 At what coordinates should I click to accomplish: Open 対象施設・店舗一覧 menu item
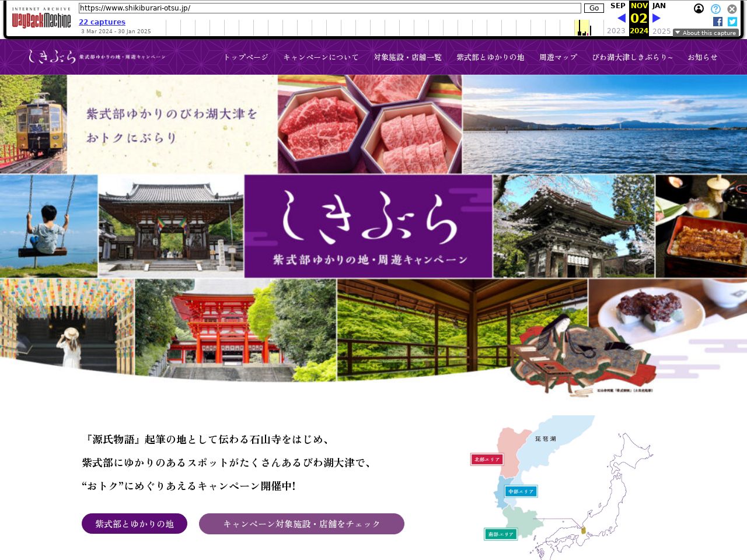click(x=408, y=57)
